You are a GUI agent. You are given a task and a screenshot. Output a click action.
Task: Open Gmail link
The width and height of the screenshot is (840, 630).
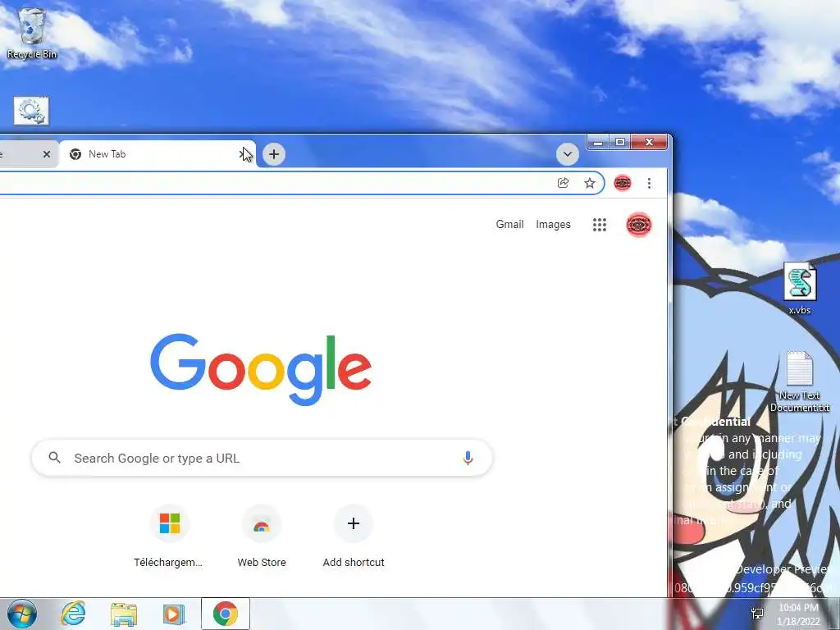[x=509, y=225]
